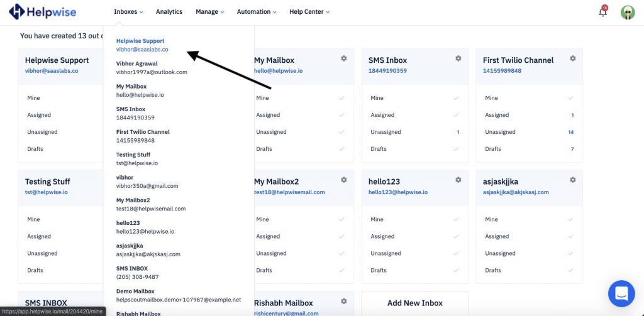Expand the Inboxes dropdown menu

tap(128, 12)
